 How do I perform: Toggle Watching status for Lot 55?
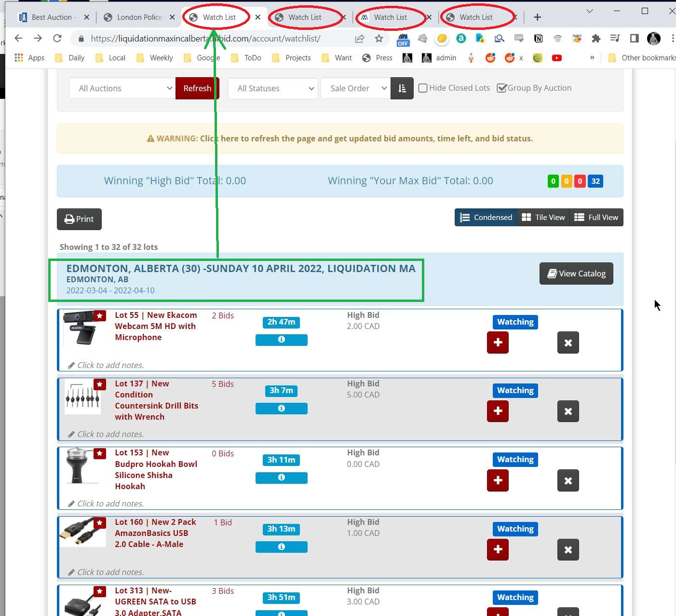[x=515, y=322]
